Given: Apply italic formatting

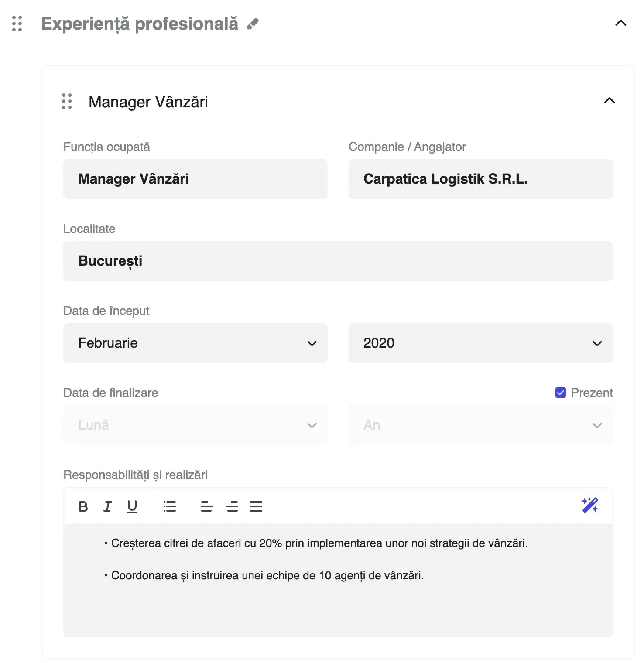Looking at the screenshot, I should (x=107, y=506).
